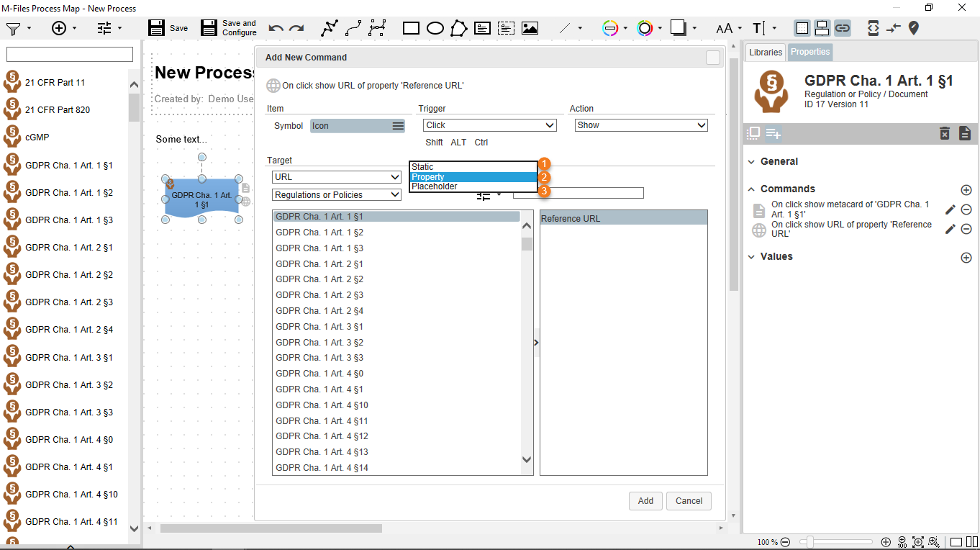Remove the 'show URL' command
The image size is (980, 550).
coord(966,229)
